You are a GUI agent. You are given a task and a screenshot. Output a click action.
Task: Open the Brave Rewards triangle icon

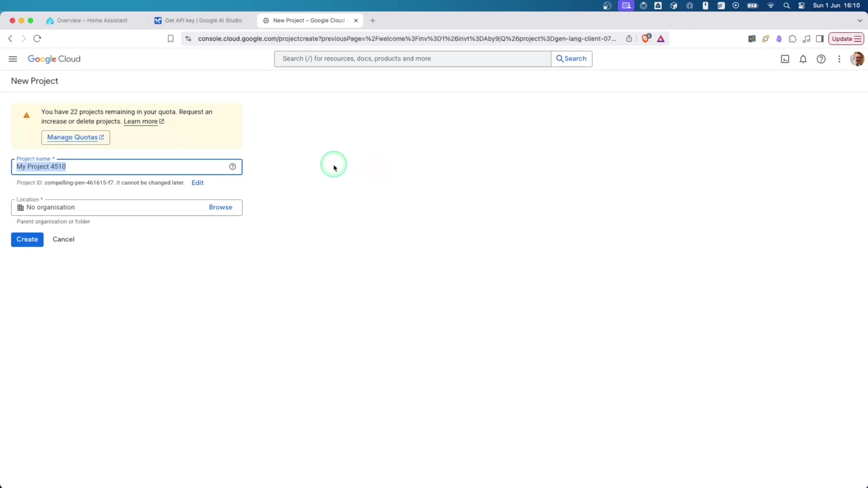pos(660,39)
